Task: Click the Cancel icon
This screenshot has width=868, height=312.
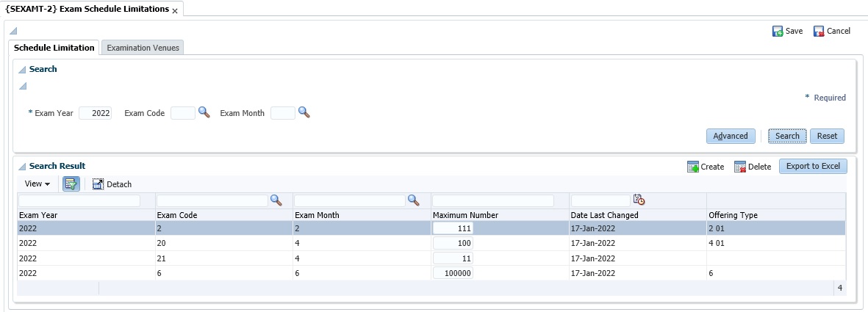Action: click(x=819, y=32)
